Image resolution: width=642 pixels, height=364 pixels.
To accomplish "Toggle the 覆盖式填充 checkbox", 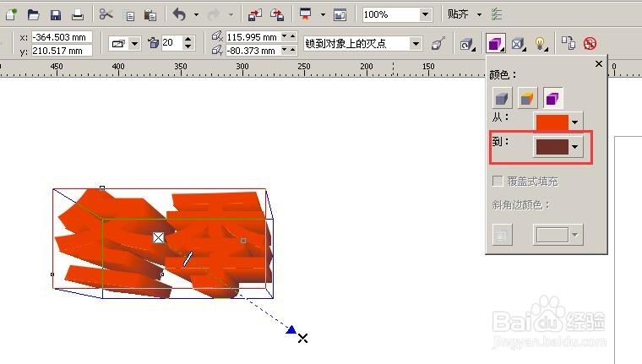I will pos(498,181).
